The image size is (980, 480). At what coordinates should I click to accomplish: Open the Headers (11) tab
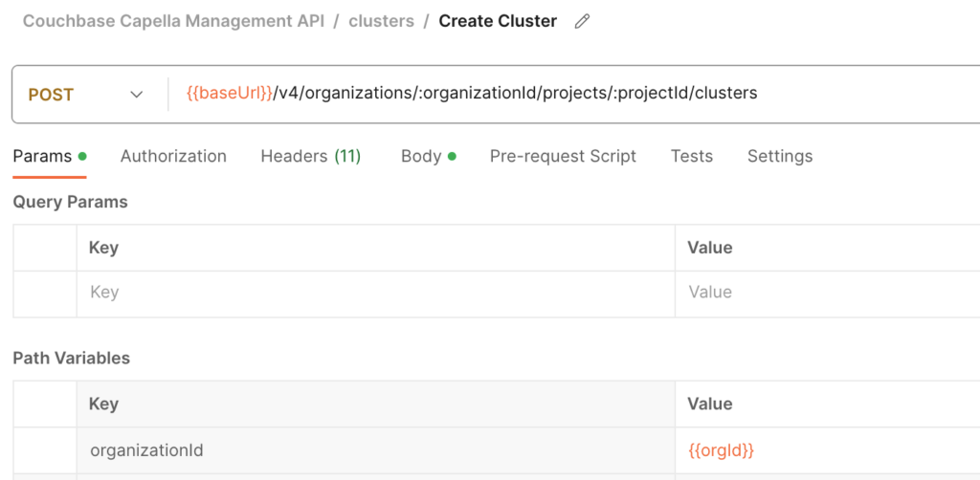(311, 156)
